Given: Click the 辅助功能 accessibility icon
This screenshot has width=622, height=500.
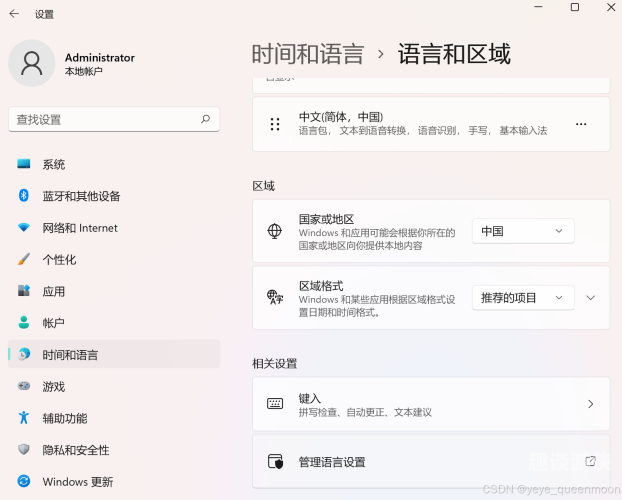Looking at the screenshot, I should 24,417.
